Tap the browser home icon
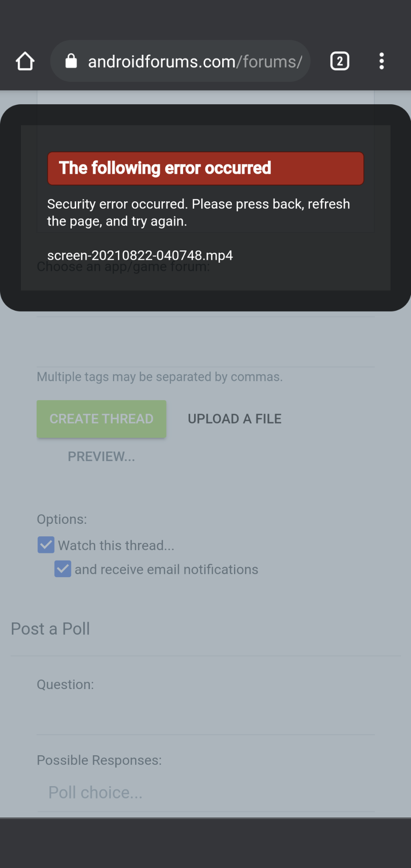 point(25,61)
